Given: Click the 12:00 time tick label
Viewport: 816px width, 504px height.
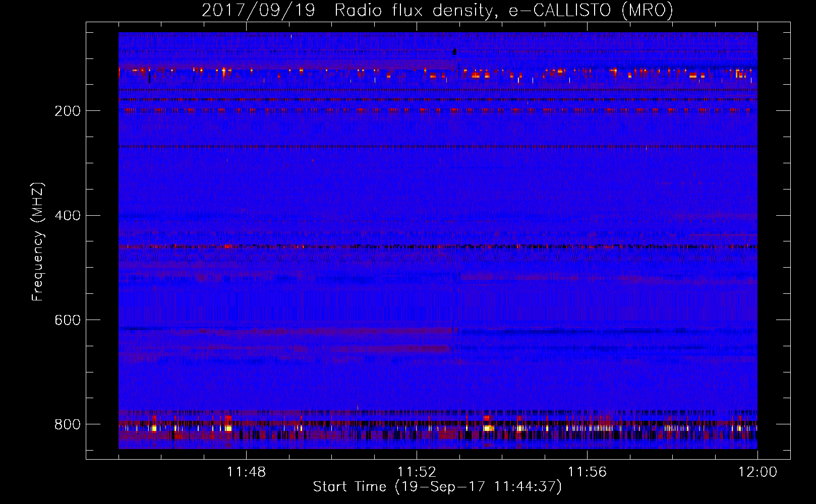Looking at the screenshot, I should click(757, 472).
